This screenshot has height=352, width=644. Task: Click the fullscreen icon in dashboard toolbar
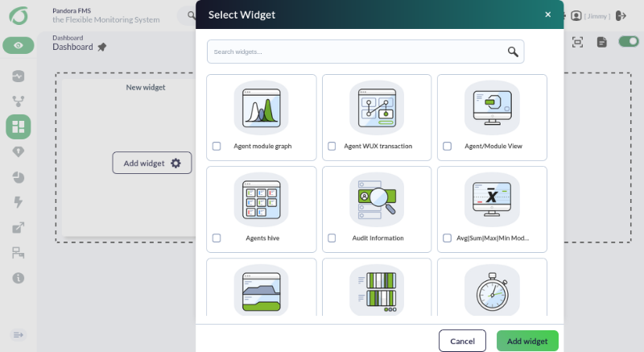pos(577,42)
